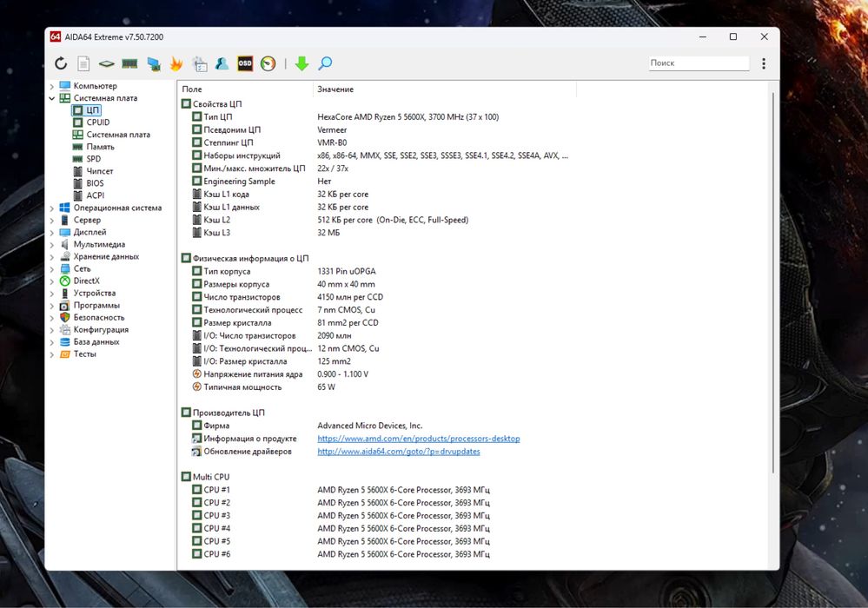This screenshot has width=868, height=608.
Task: Click the computer network toolbar icon
Action: pyautogui.click(x=154, y=64)
